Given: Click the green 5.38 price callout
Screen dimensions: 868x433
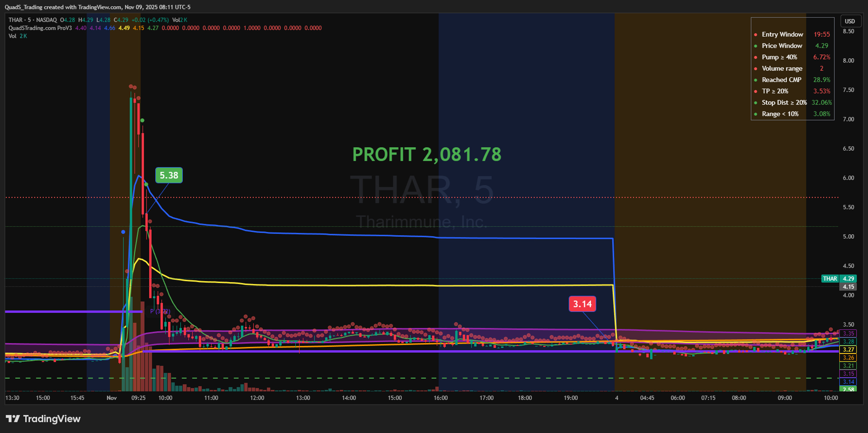Looking at the screenshot, I should click(169, 175).
